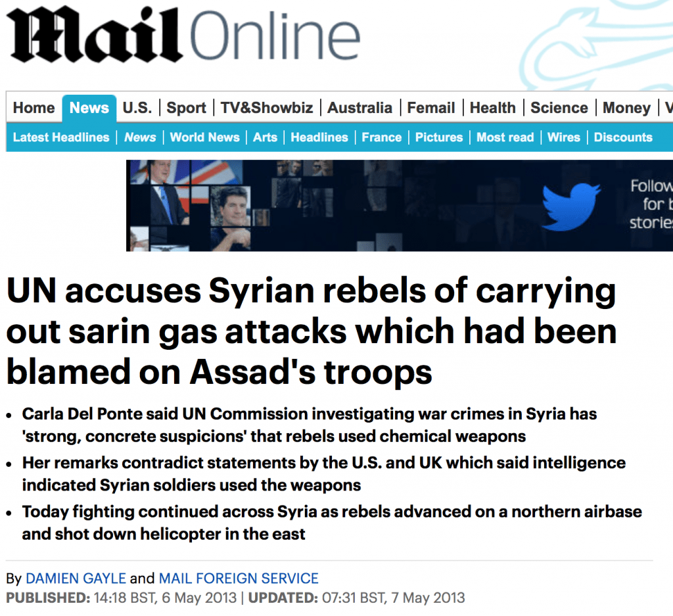673x616 pixels.
Task: Click the France sub-navigation link
Action: tap(382, 137)
